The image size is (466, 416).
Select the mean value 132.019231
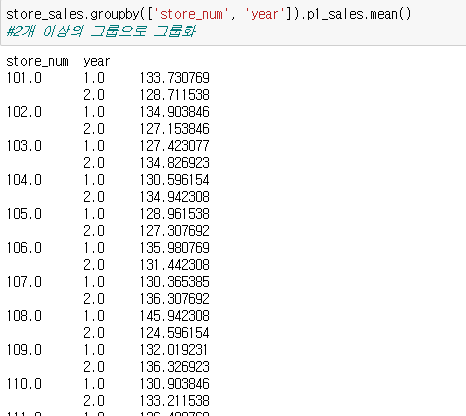[x=173, y=350]
